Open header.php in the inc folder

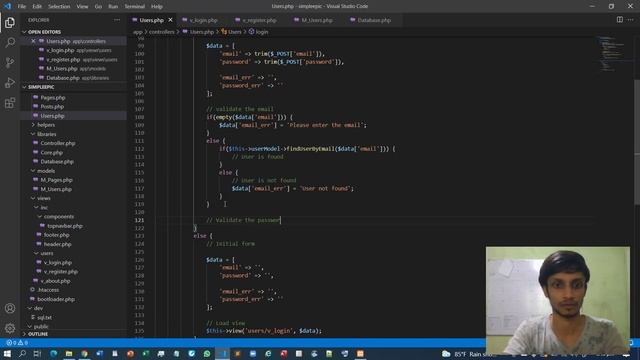pos(57,244)
